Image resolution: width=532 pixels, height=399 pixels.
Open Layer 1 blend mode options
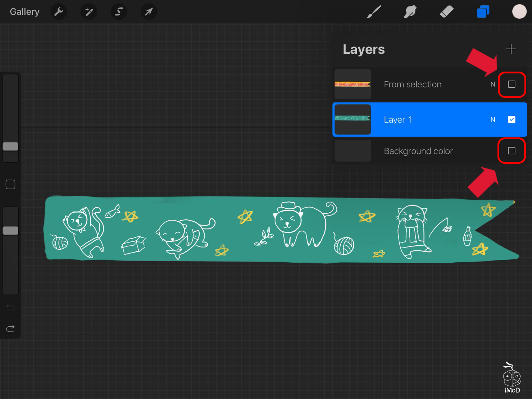(492, 119)
